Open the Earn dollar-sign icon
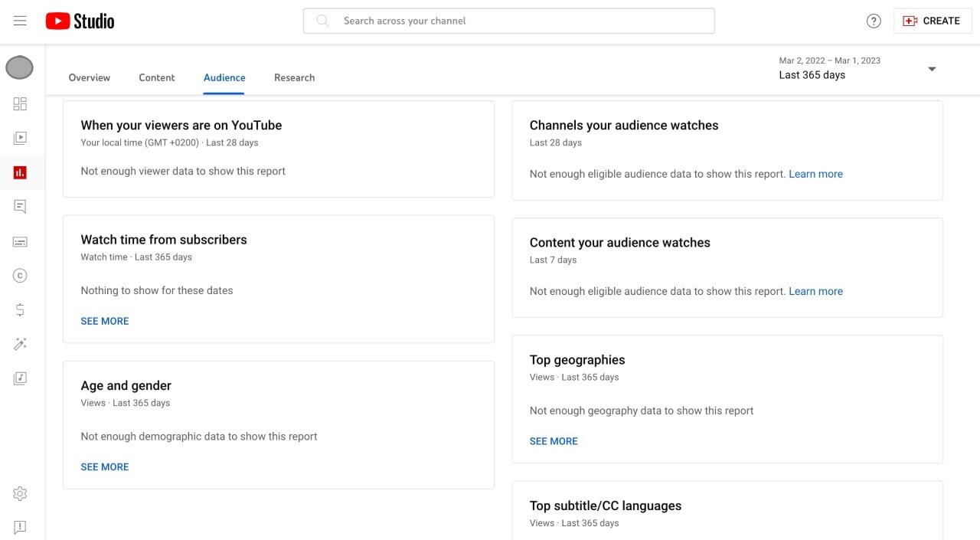This screenshot has height=540, width=980. 20,310
